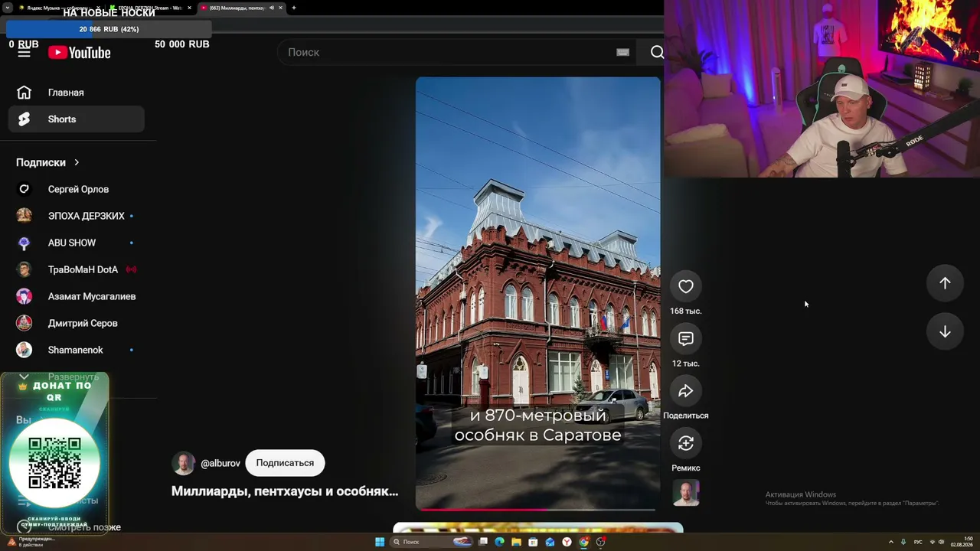Image resolution: width=980 pixels, height=551 pixels.
Task: Switch to Google Chrome in the taskbar
Action: point(583,542)
